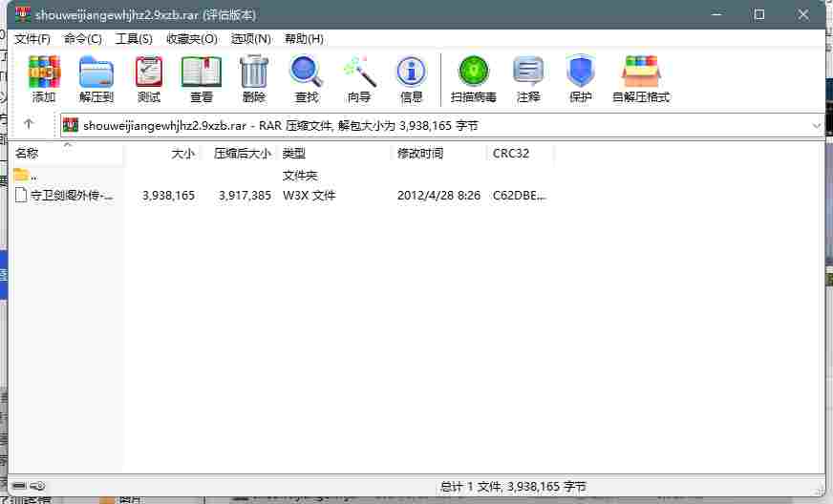Open the File (文件) menu
The height and width of the screenshot is (504, 833).
pos(32,39)
